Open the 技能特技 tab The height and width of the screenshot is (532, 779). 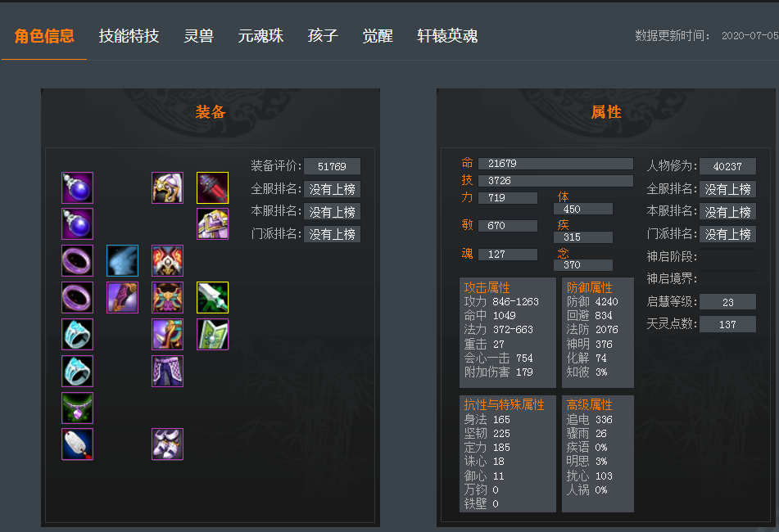coord(129,36)
